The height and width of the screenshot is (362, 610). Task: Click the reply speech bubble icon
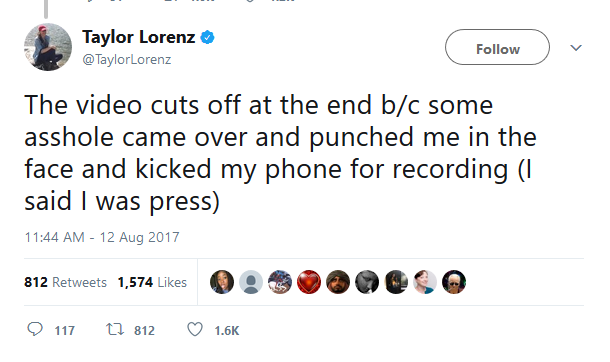(x=35, y=329)
